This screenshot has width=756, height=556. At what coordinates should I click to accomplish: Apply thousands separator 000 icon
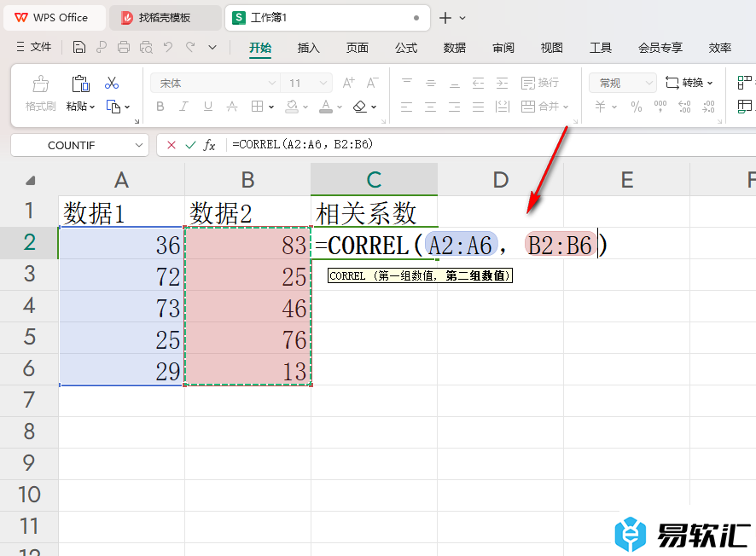click(x=660, y=107)
